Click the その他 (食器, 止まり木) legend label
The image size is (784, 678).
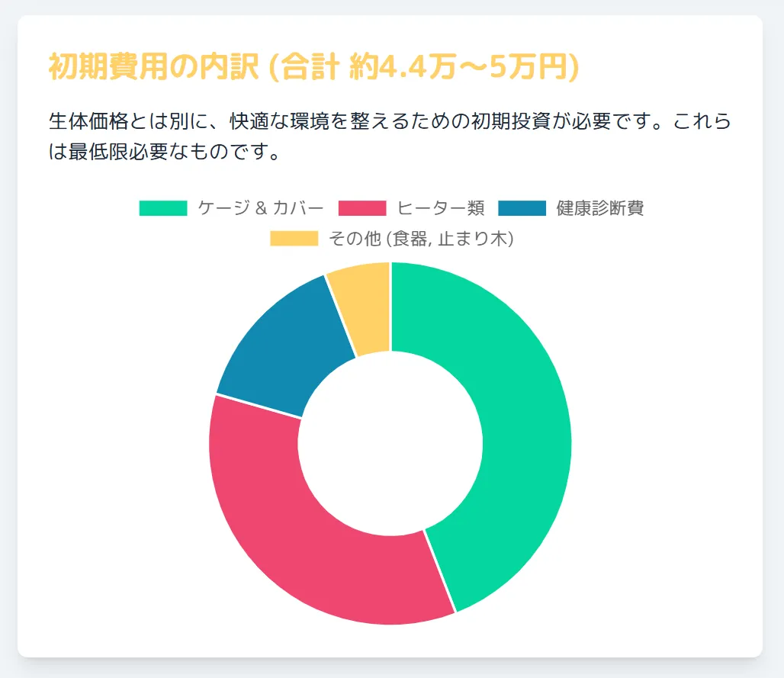pyautogui.click(x=421, y=239)
